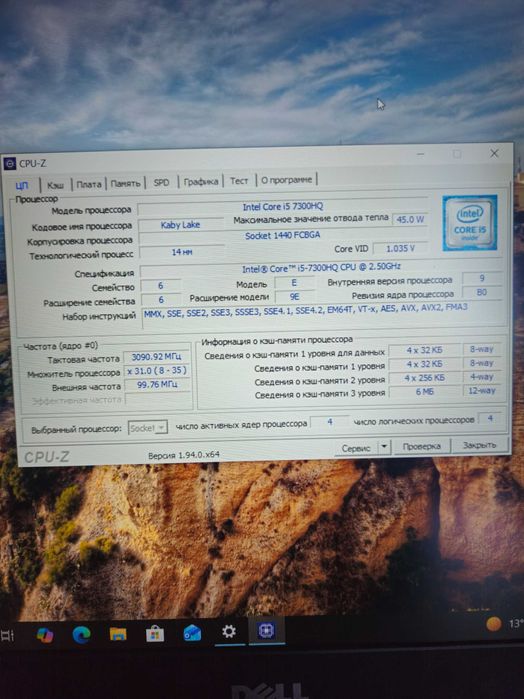Click the Сервис button
Viewport: 524px width, 699px height.
coord(356,448)
